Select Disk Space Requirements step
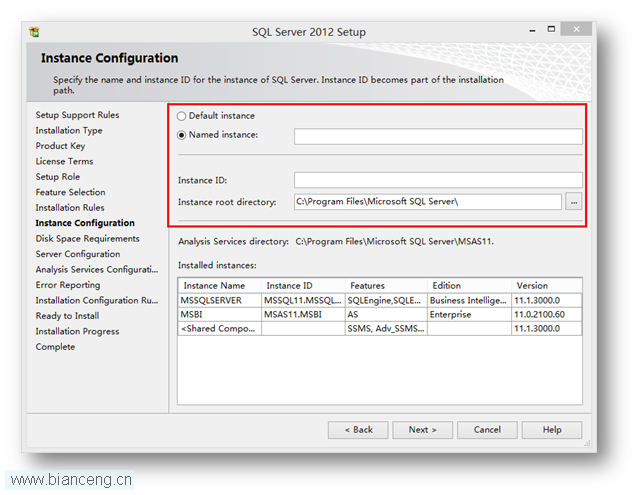Screen dimensions: 639x495 click(x=88, y=239)
